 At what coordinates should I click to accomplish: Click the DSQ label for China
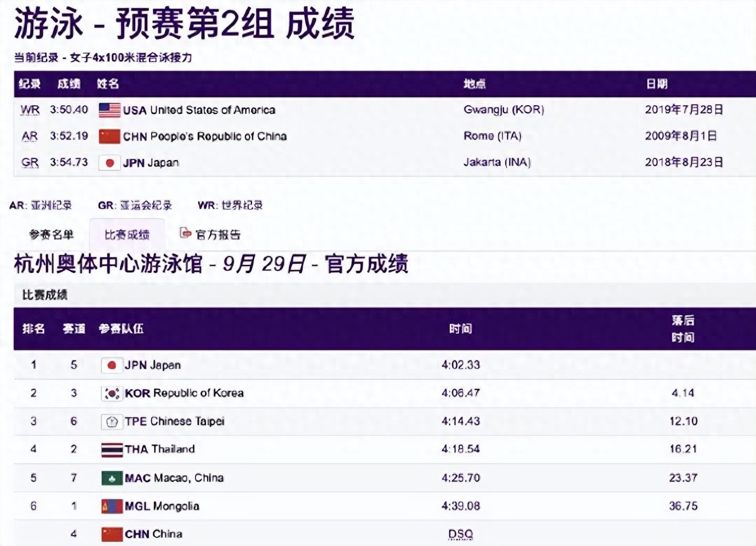pyautogui.click(x=460, y=534)
